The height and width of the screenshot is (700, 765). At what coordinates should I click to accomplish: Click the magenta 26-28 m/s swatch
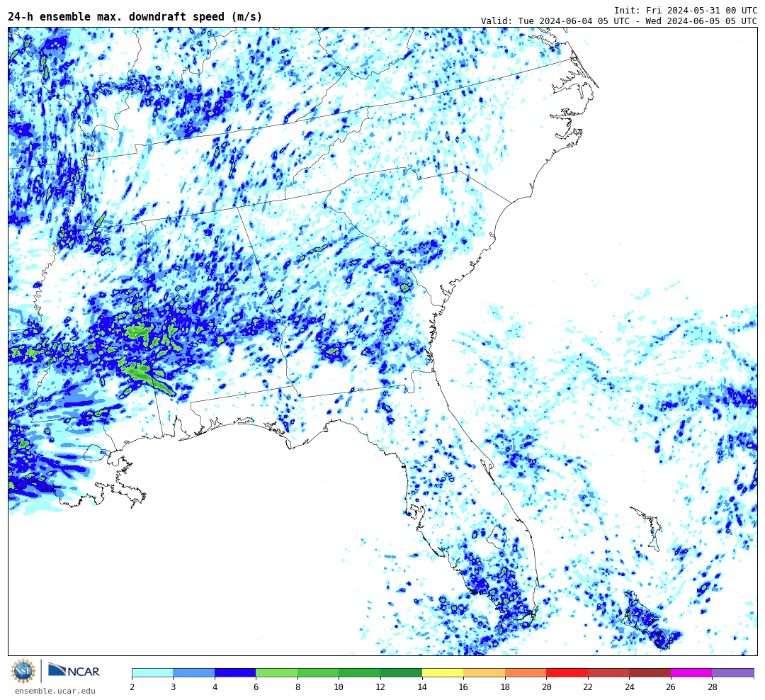[691, 672]
